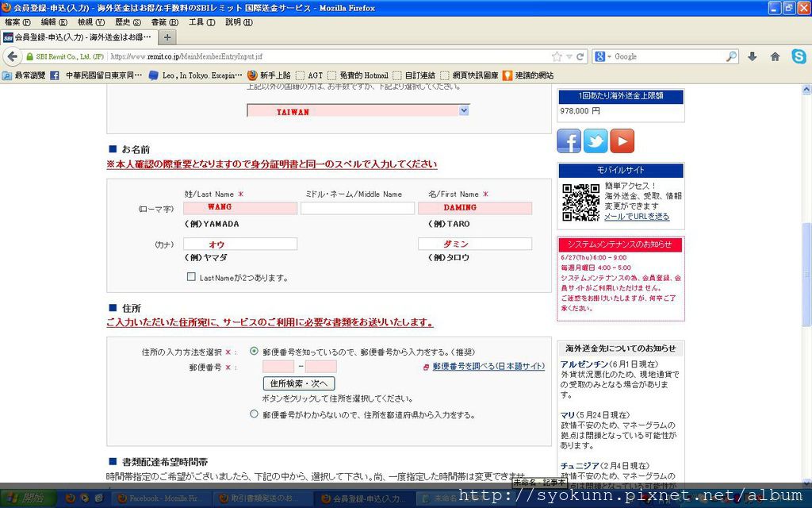This screenshot has width=812, height=508.
Task: Click the システムメンテナンスのお知らせ header
Action: pyautogui.click(x=619, y=244)
